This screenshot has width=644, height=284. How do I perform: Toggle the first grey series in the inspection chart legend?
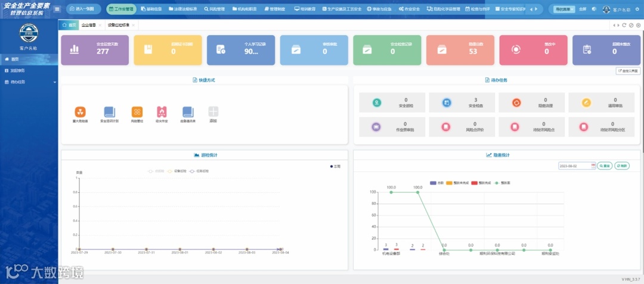(156, 171)
